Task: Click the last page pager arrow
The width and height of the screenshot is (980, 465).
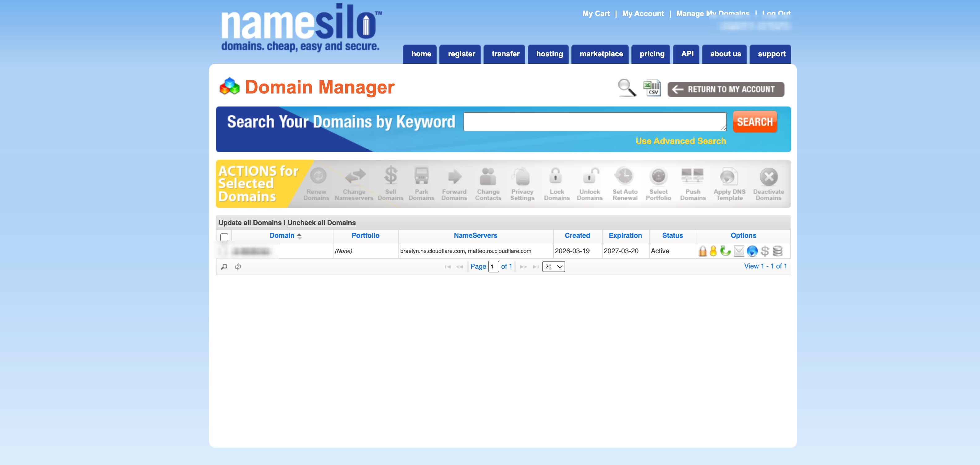Action: [x=536, y=267]
